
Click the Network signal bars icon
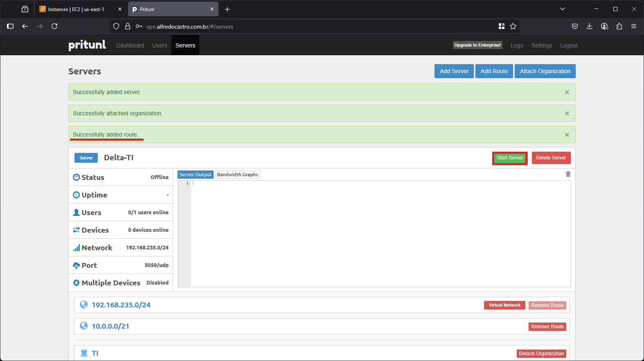coord(77,248)
